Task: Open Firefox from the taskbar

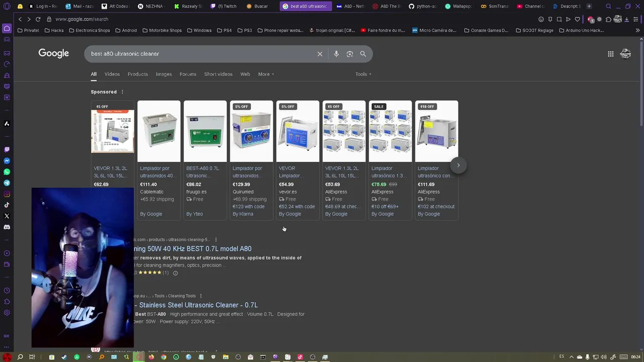Action: [x=151, y=357]
